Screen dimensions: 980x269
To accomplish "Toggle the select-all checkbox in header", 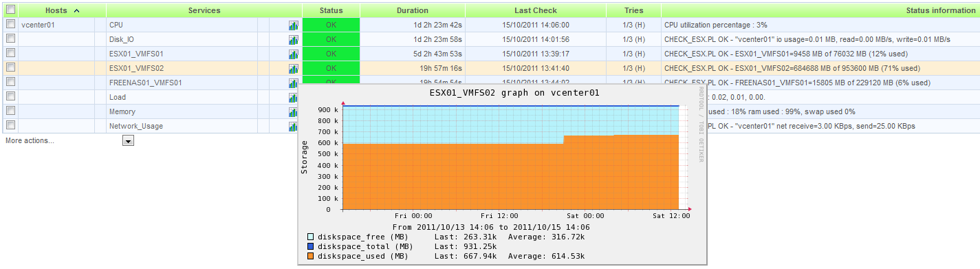I will pos(10,10).
